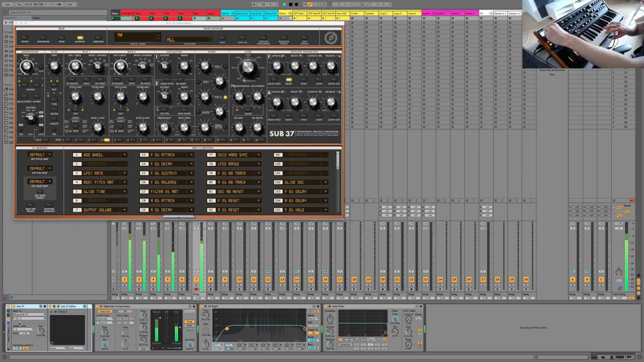
Task: Click the Ableton transport stop button
Action: point(290,5)
